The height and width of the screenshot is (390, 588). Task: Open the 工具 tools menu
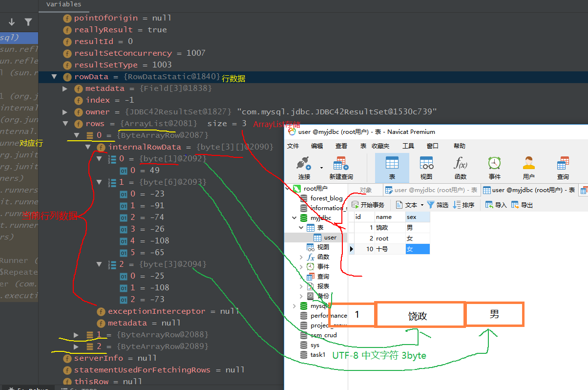click(x=408, y=146)
